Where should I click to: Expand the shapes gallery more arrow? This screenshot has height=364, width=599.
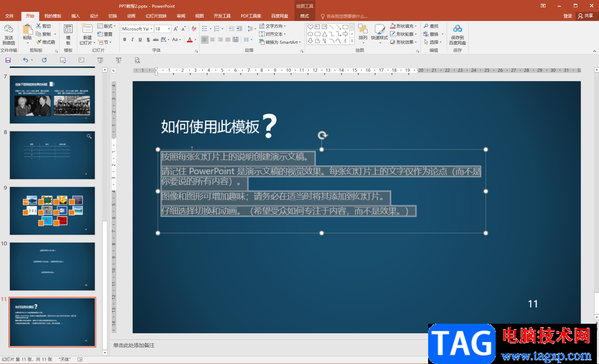tap(352, 41)
